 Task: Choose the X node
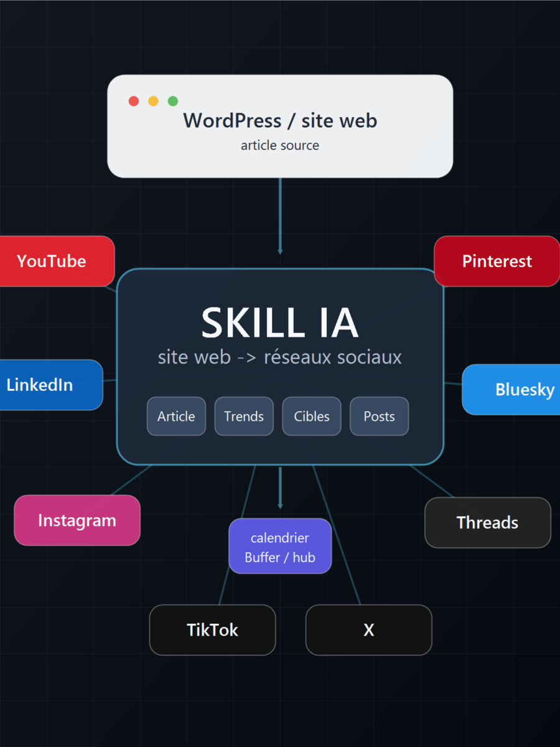pyautogui.click(x=369, y=630)
